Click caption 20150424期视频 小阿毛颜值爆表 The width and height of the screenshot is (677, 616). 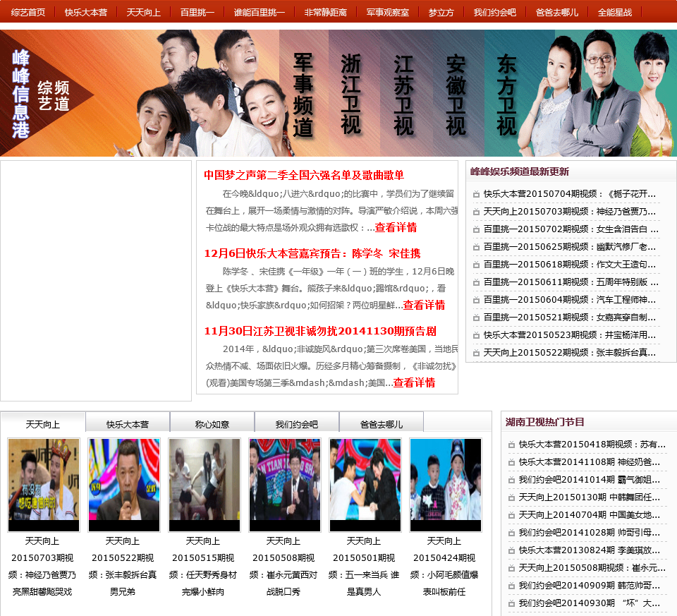pos(444,567)
